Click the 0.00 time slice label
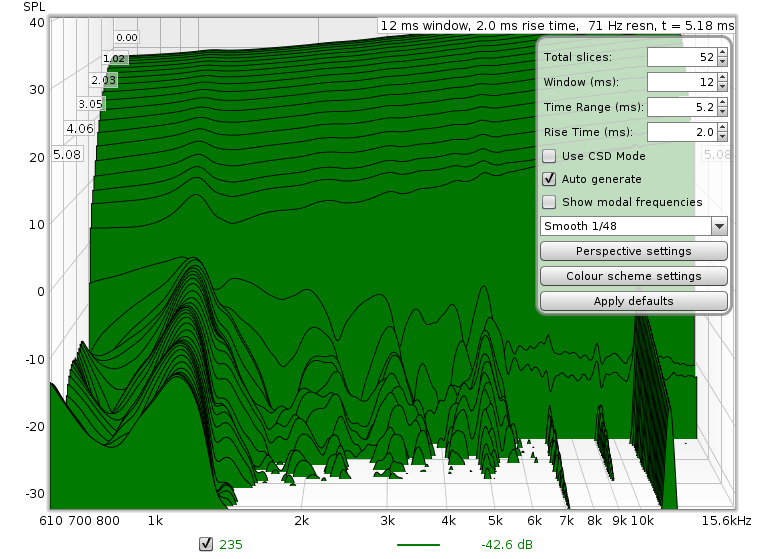Image resolution: width=760 pixels, height=559 pixels. 127,37
